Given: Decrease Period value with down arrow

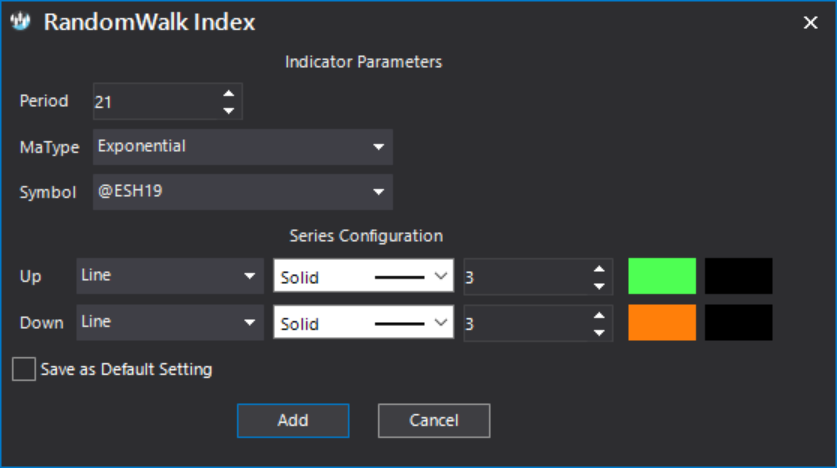Looking at the screenshot, I should (x=228, y=110).
